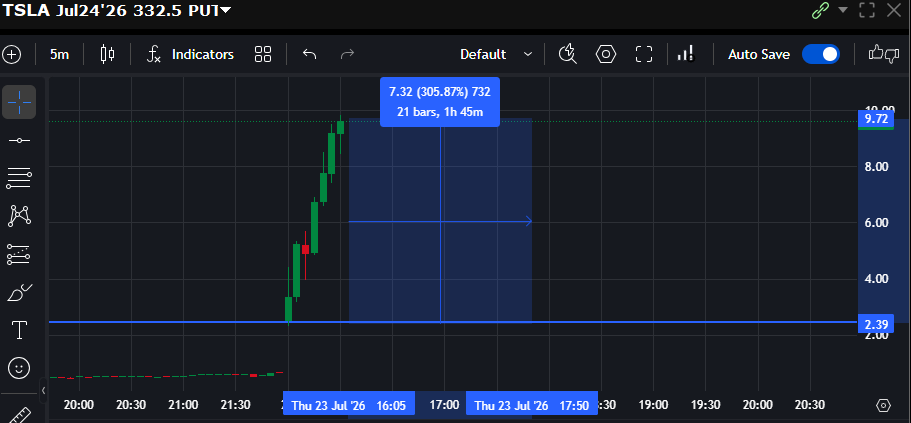The image size is (911, 423).
Task: Open the indicator templates grid icon
Action: coord(263,55)
